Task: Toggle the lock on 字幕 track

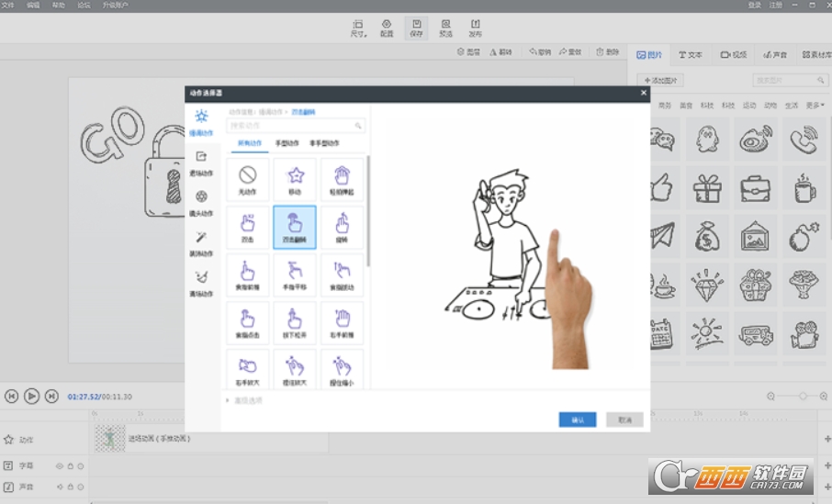Action: [x=70, y=466]
